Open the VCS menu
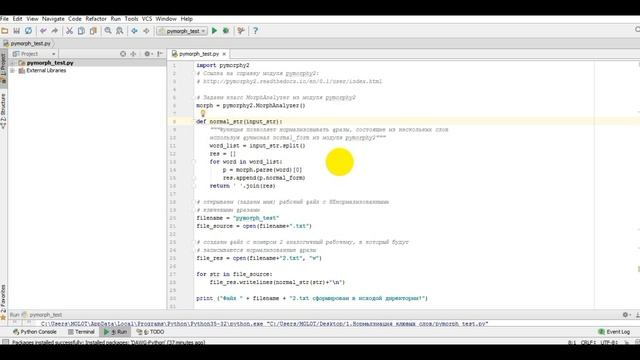Viewport: 640px width, 360px height. [147, 19]
